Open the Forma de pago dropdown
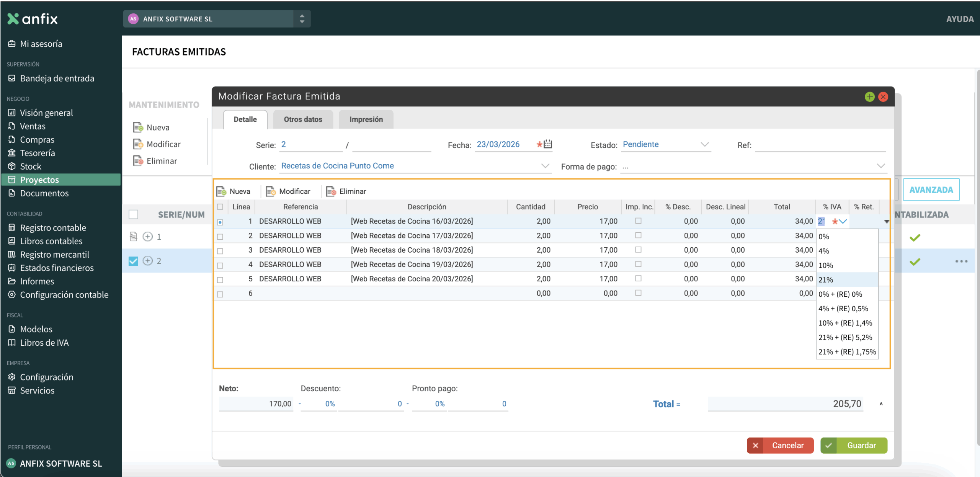This screenshot has width=980, height=477. 880,166
